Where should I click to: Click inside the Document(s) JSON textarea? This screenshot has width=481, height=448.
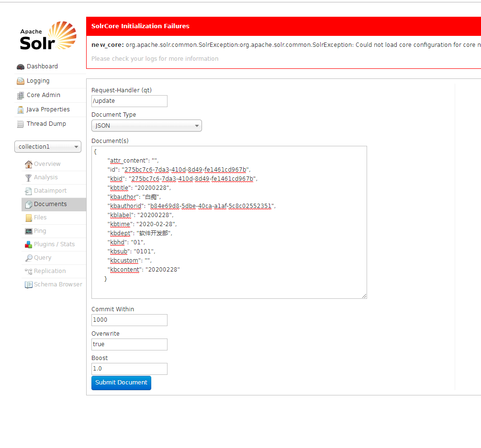(229, 222)
